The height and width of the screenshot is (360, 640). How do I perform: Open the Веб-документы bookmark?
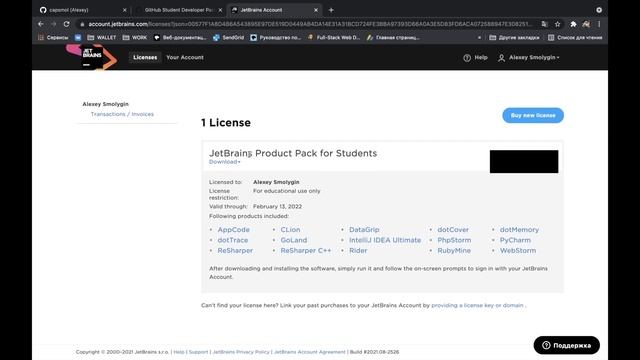point(180,38)
